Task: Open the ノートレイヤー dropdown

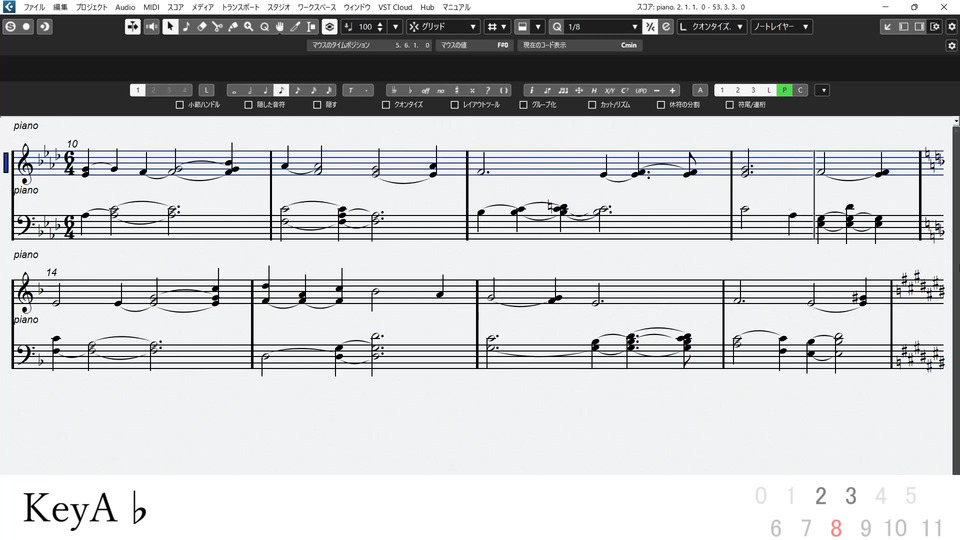Action: (x=781, y=26)
